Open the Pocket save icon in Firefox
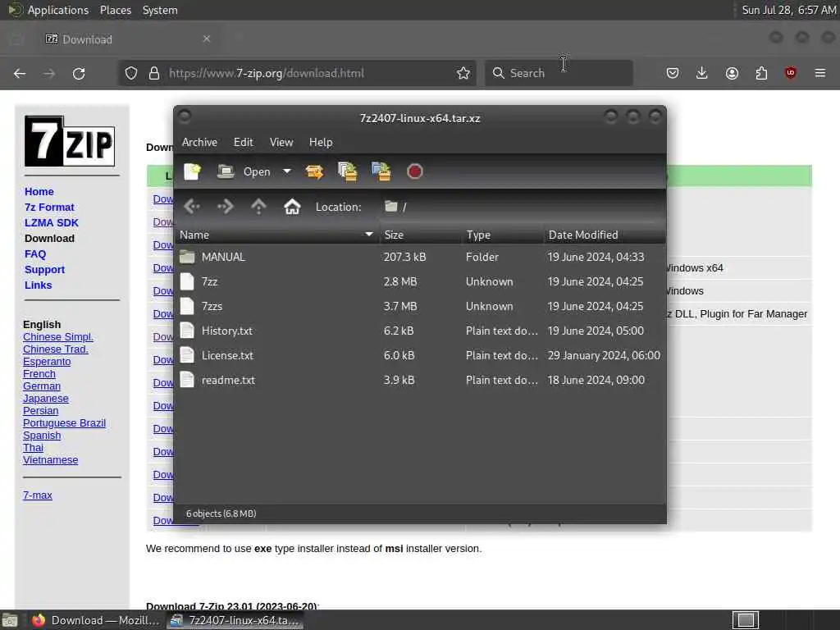 (673, 73)
